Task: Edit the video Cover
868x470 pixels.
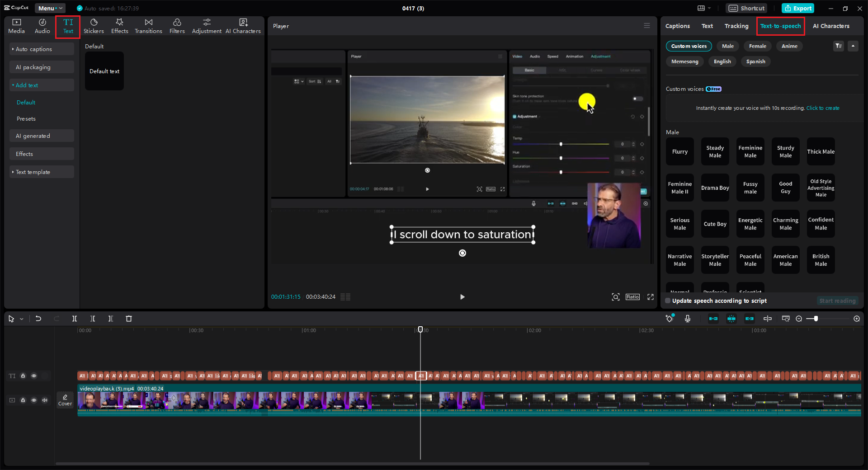Action: coord(65,400)
